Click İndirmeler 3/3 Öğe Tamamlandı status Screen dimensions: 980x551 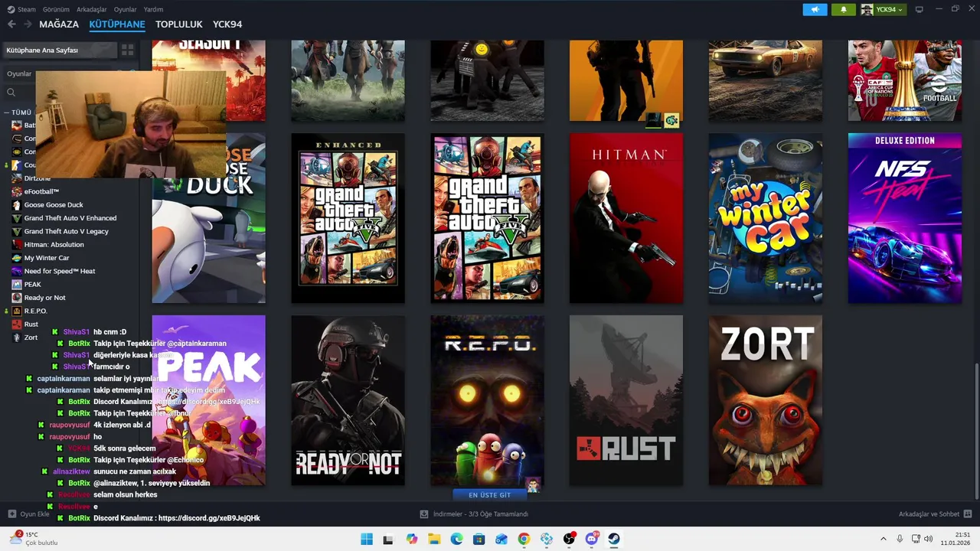coord(481,514)
